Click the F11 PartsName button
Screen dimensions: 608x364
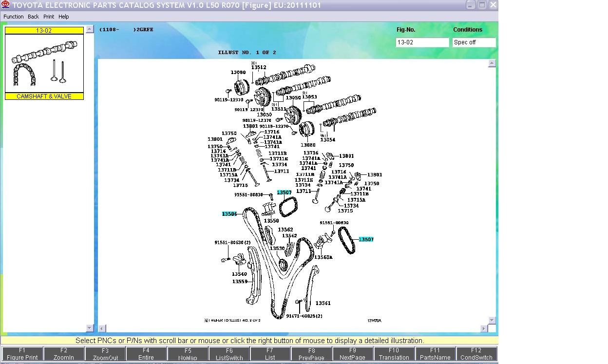coord(435,354)
